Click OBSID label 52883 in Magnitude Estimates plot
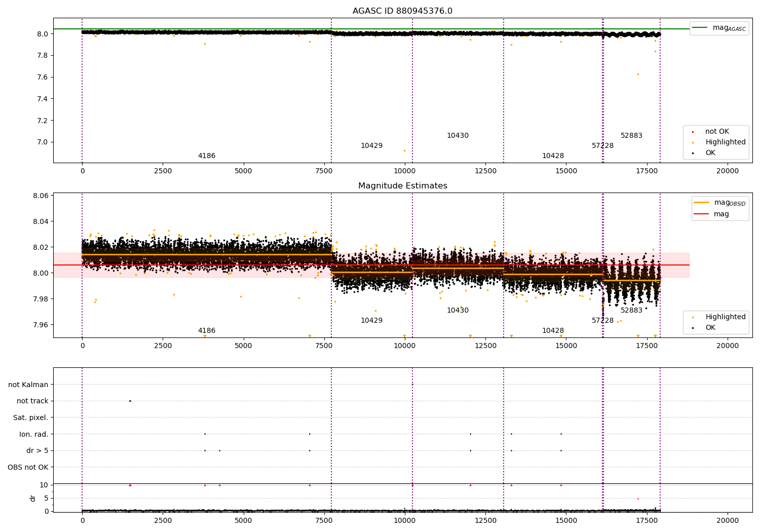Image resolution: width=760 pixels, height=532 pixels. pyautogui.click(x=631, y=311)
